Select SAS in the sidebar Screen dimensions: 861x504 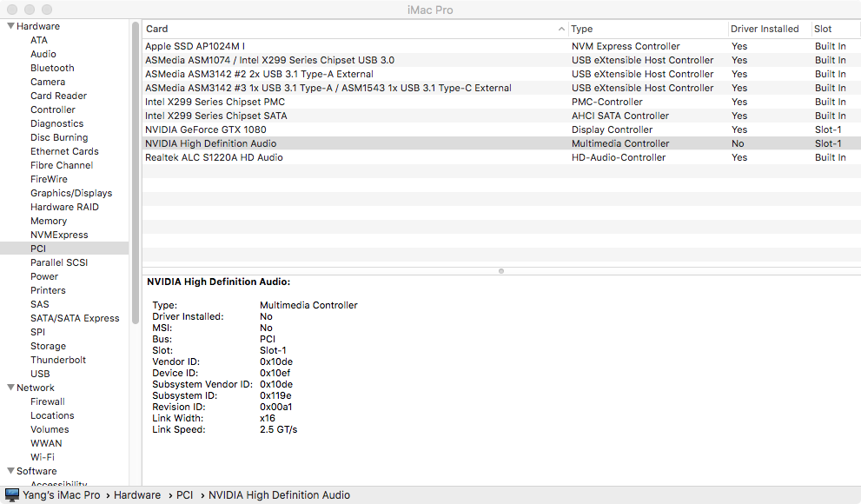[x=40, y=304]
